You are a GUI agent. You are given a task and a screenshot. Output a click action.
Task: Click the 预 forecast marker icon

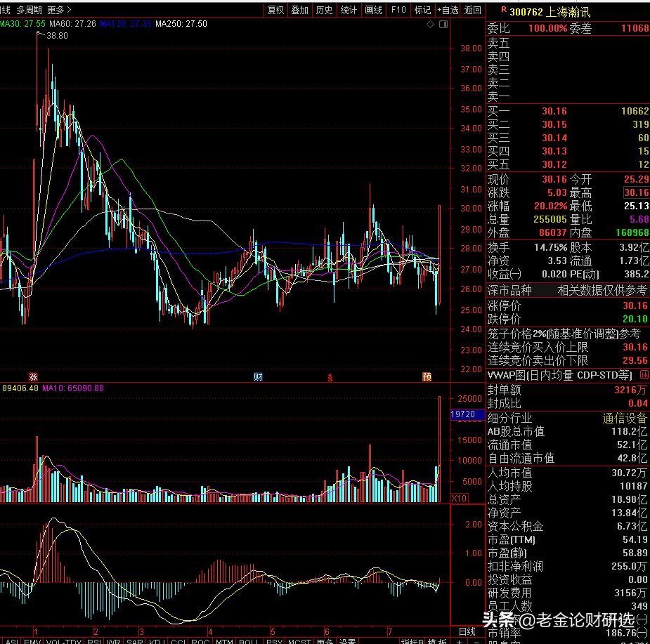click(427, 376)
